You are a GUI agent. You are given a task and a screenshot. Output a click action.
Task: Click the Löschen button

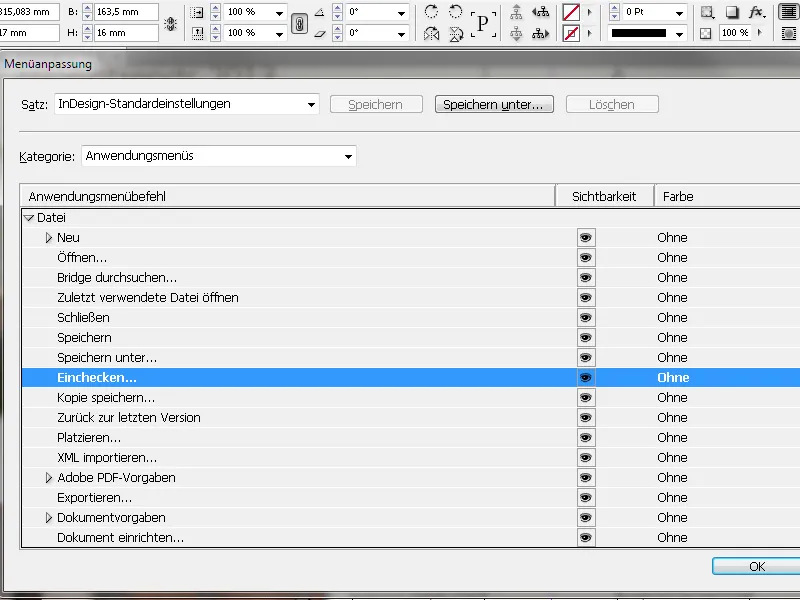click(612, 105)
